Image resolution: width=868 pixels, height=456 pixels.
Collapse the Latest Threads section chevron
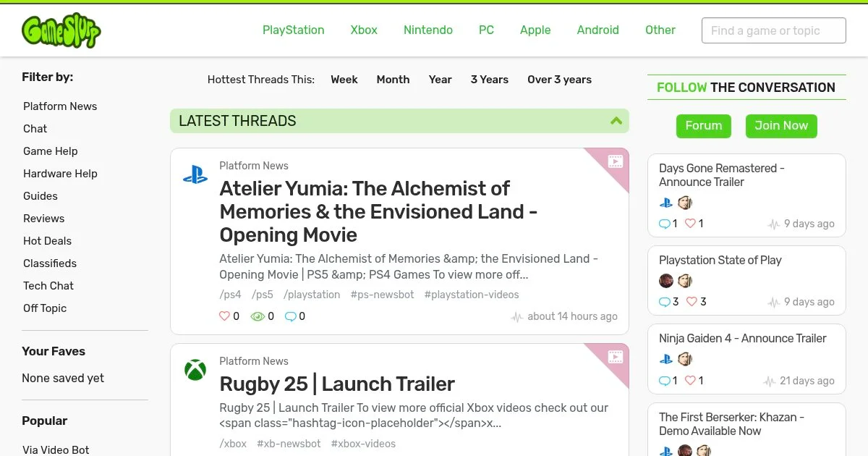coord(616,121)
